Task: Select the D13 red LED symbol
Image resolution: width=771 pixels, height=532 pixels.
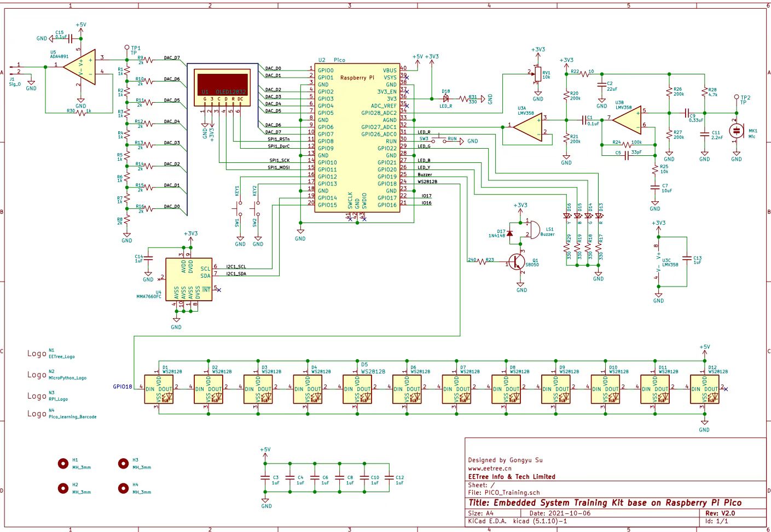Action: click(x=599, y=216)
